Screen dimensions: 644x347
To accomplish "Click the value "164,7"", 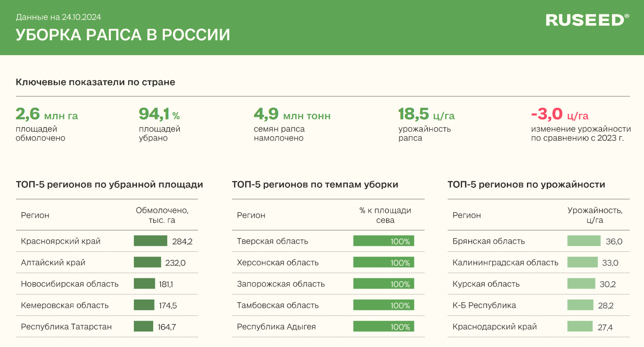I will (167, 327).
